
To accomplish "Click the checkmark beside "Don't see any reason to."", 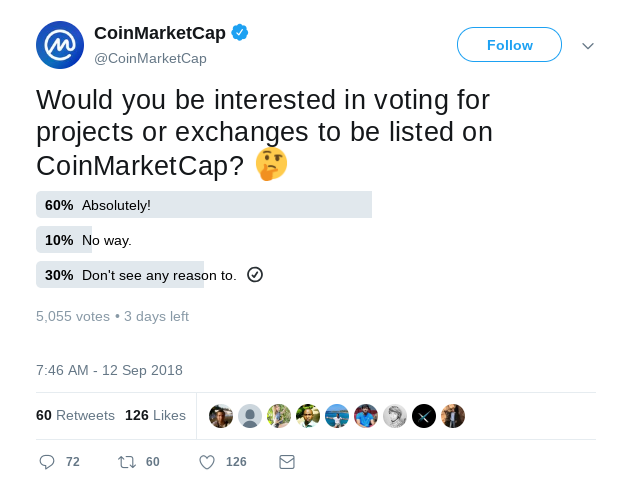I will pos(255,275).
